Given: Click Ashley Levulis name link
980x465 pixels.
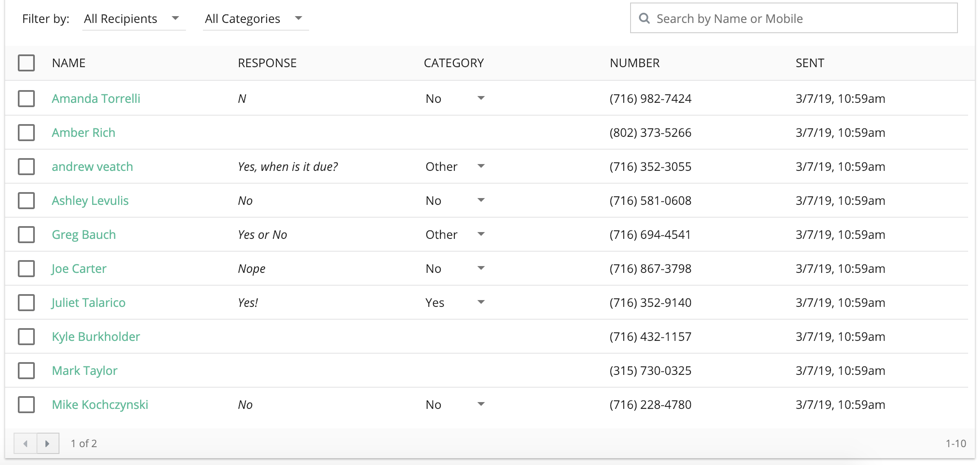Looking at the screenshot, I should pos(90,201).
